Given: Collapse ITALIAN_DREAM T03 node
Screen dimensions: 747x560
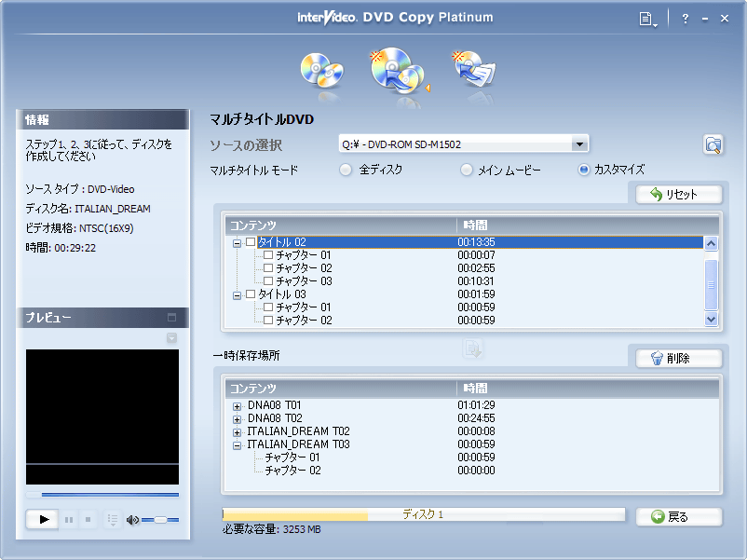Looking at the screenshot, I should coord(237,445).
